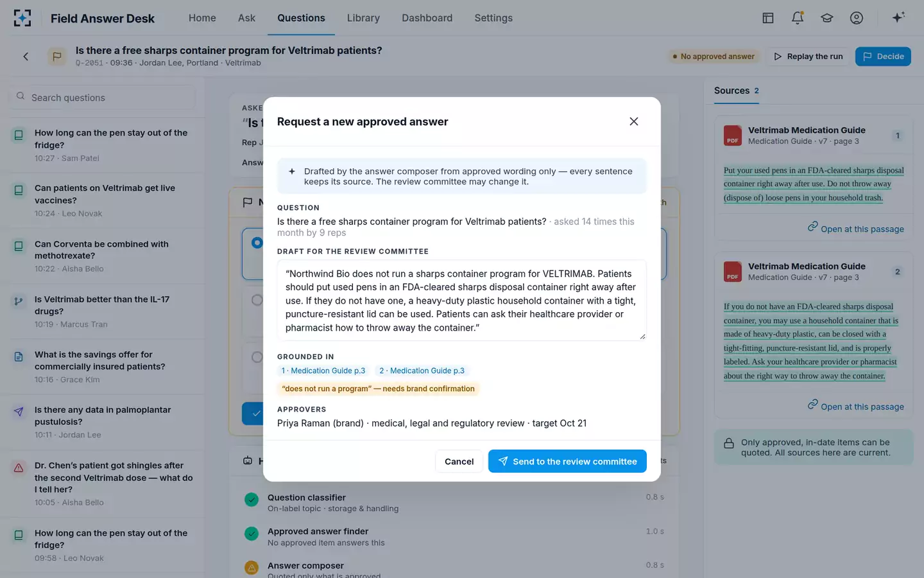Screen dimensions: 924x578
Task: Click the needs brand confirmation warning tag
Action: (x=379, y=389)
